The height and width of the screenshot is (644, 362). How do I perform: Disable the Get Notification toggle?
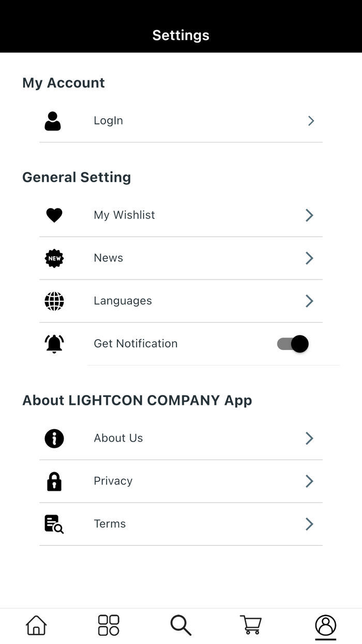pos(291,344)
